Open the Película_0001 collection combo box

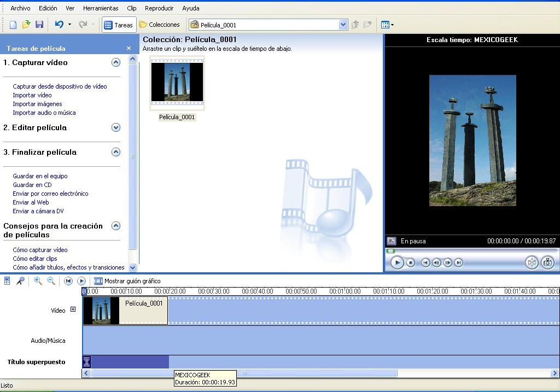(268, 25)
